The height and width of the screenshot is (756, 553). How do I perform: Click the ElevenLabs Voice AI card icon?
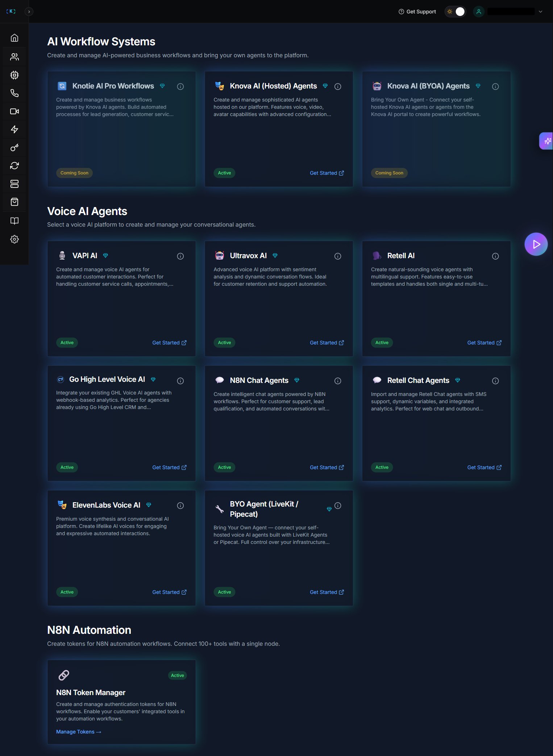pos(62,505)
